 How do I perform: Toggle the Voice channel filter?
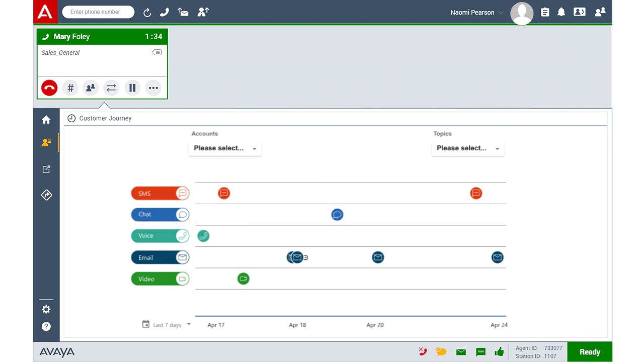160,236
